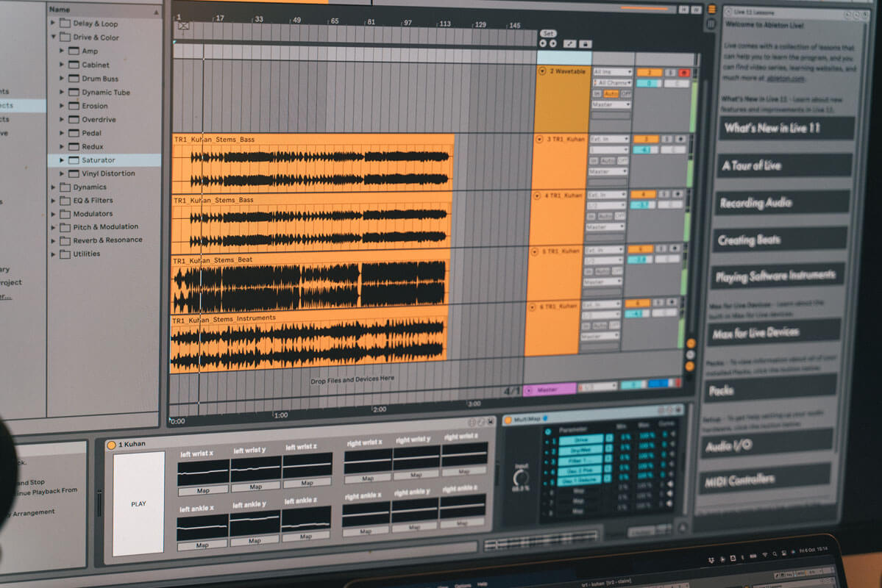Arm the 3 TR1 Kuhan track

point(680,139)
